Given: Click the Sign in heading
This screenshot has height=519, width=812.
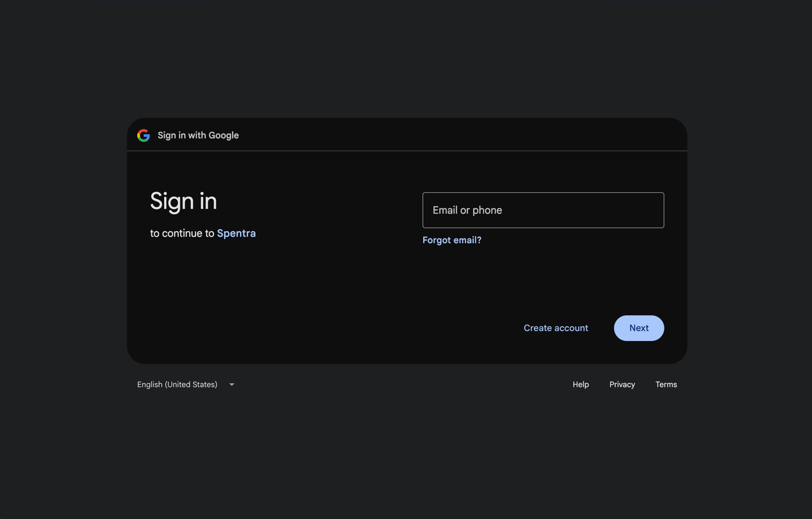Looking at the screenshot, I should click(183, 201).
